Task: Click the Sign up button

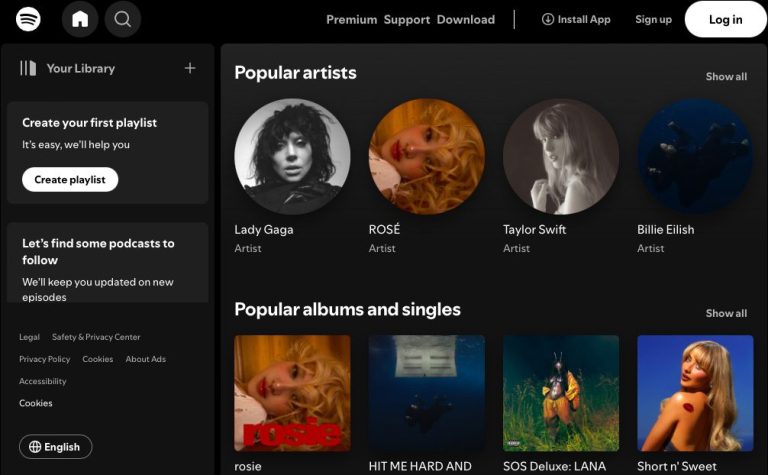Action: pyautogui.click(x=653, y=20)
